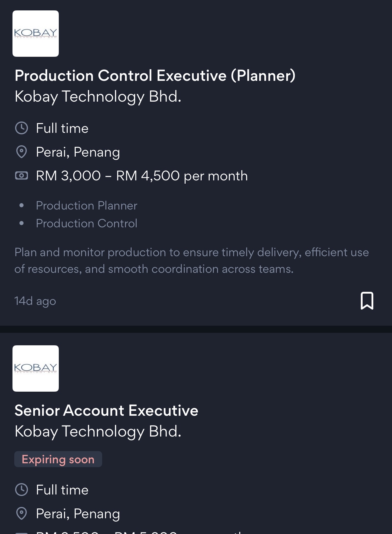Open Kobay logo on Senior Account listing
This screenshot has width=392, height=534.
pyautogui.click(x=36, y=368)
